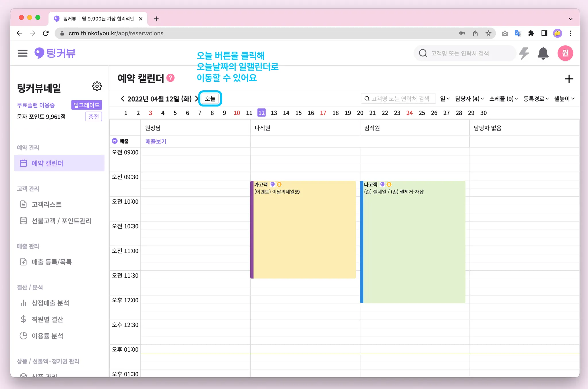This screenshot has height=389, width=588.
Task: Click the plus icon to add reservation
Action: coord(569,79)
